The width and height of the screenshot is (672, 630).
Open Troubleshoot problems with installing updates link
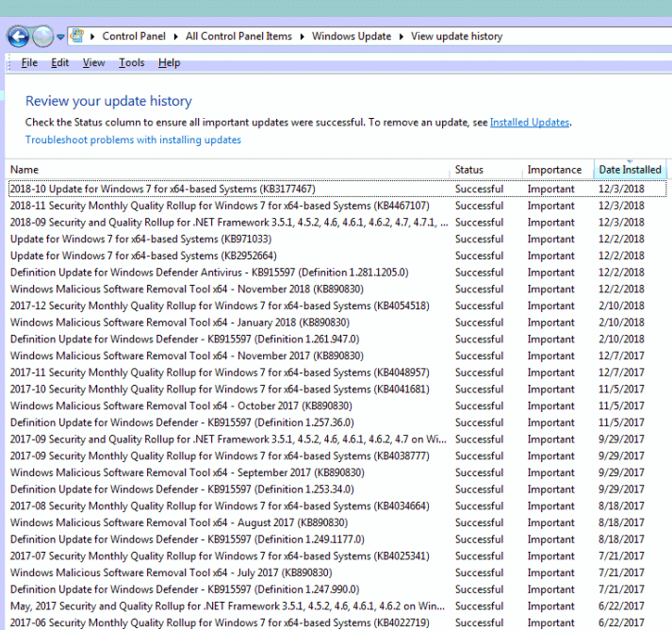[133, 140]
